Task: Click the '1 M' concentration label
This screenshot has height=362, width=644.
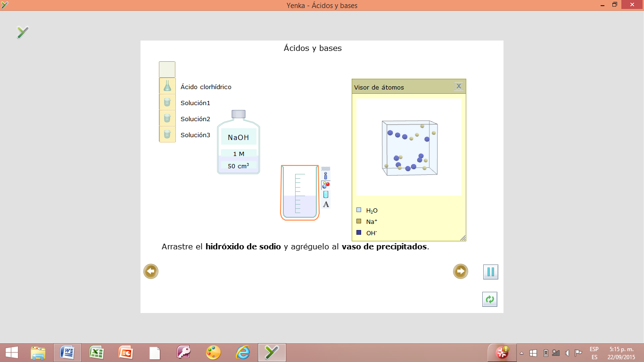Action: (239, 154)
